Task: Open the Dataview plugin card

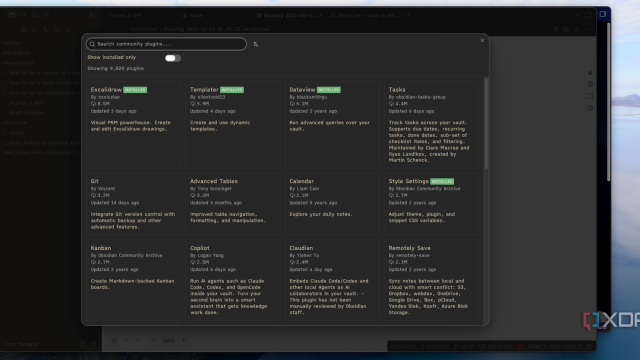Action: pyautogui.click(x=332, y=124)
